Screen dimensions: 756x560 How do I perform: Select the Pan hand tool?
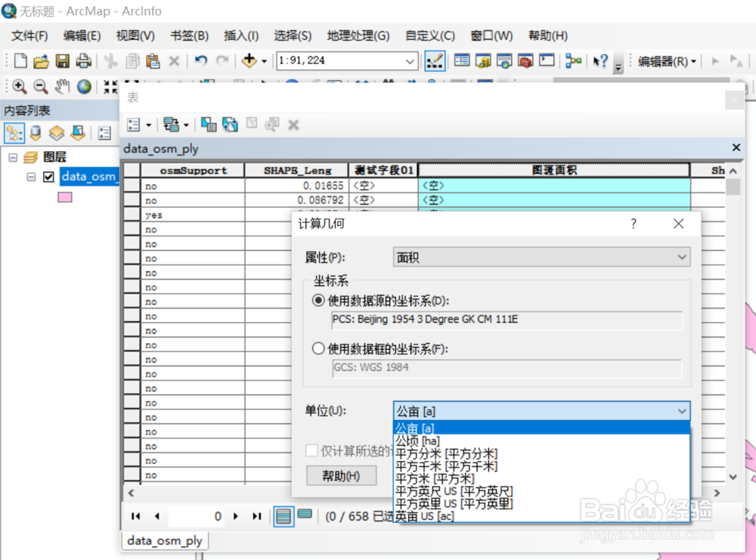point(62,87)
